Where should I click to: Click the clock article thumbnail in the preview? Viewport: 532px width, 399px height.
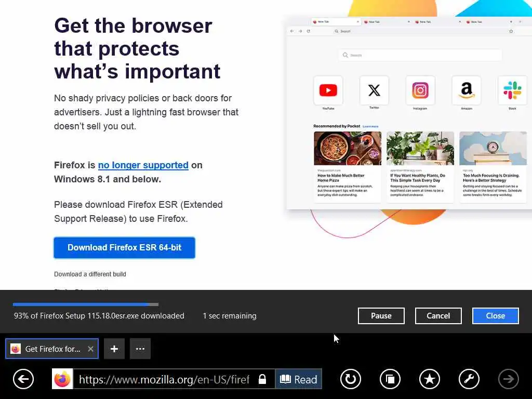[x=493, y=148]
